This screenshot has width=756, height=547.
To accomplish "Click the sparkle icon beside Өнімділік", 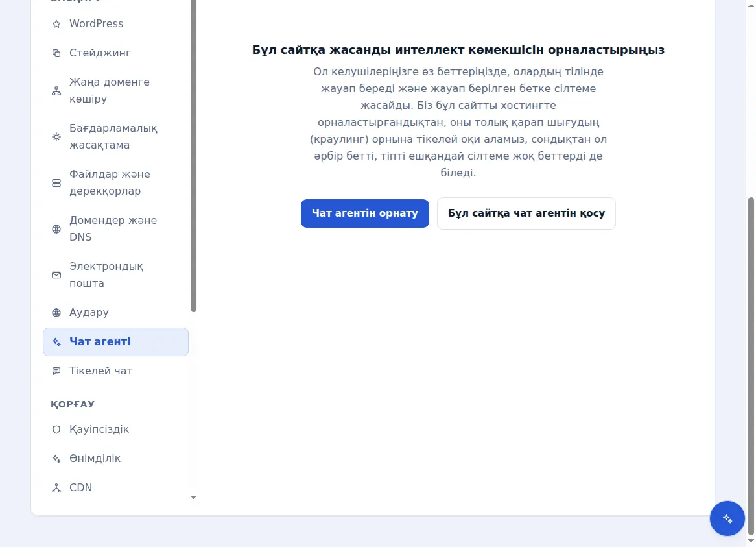I will tap(56, 459).
